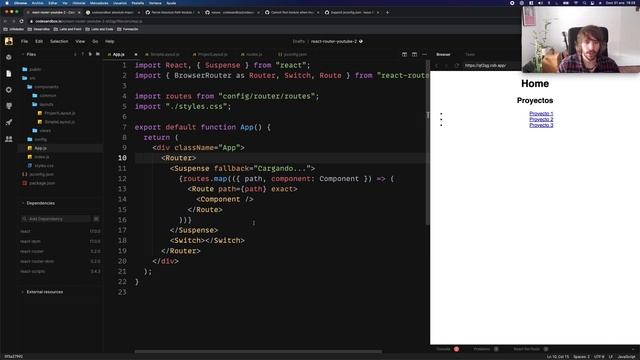The height and width of the screenshot is (360, 640).
Task: Open a new Chrome tab with plus
Action: (387, 12)
